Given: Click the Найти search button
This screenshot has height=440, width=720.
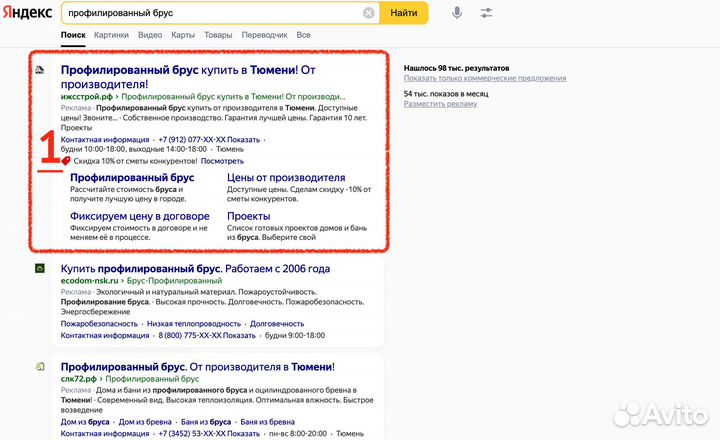Looking at the screenshot, I should 404,13.
